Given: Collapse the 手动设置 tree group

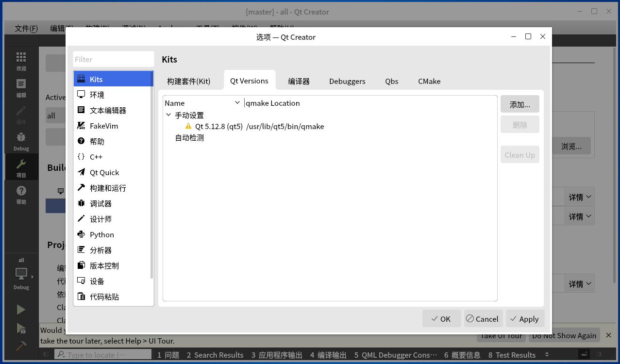Looking at the screenshot, I should click(168, 115).
